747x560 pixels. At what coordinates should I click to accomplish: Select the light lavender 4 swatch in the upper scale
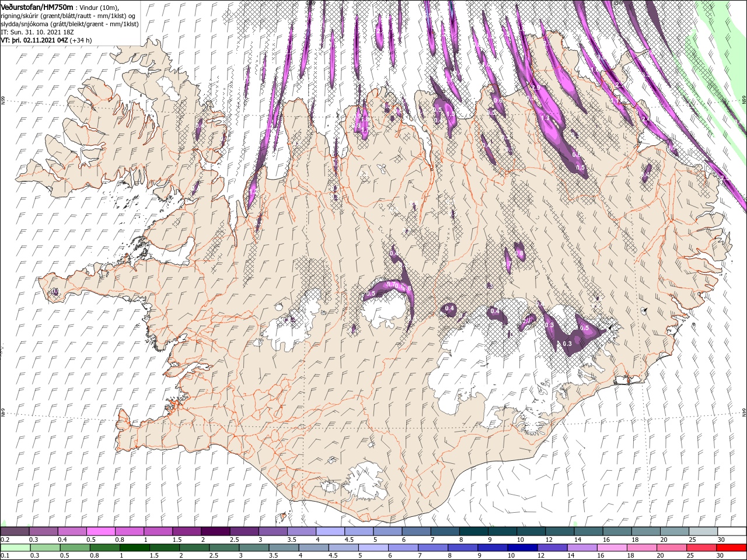pos(330,531)
